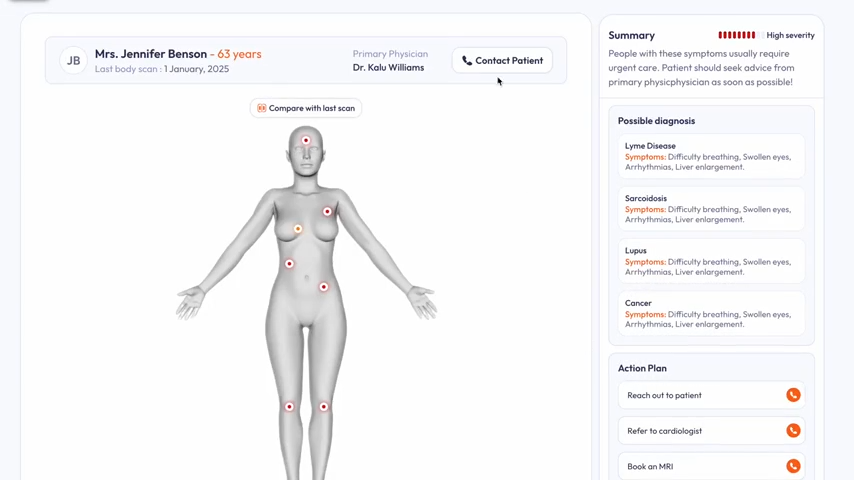Viewport: 854px width, 480px height.
Task: Open the Lyme Disease diagnosis card
Action: pos(711,156)
